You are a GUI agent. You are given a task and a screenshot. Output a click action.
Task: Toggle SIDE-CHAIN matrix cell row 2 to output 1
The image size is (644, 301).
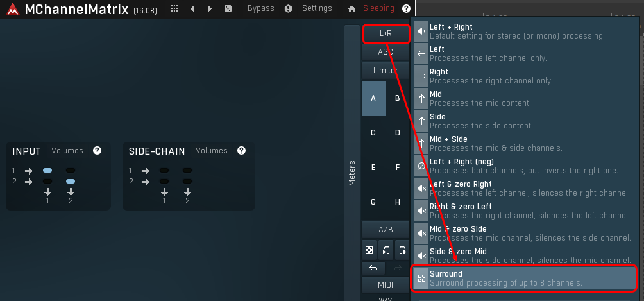164,182
